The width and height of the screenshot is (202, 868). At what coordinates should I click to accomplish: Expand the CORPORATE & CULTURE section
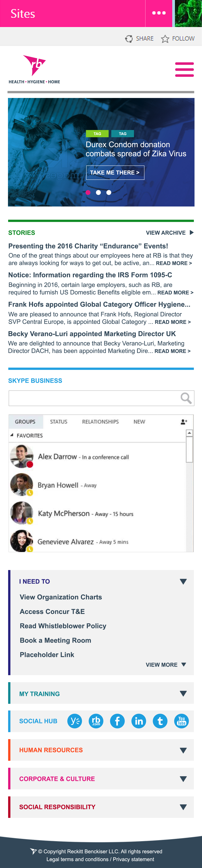183,779
